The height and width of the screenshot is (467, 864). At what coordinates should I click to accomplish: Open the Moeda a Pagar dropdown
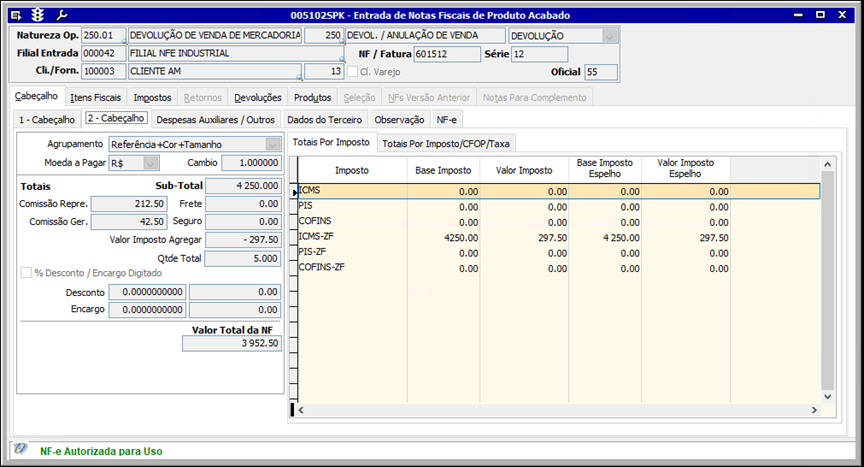point(151,163)
